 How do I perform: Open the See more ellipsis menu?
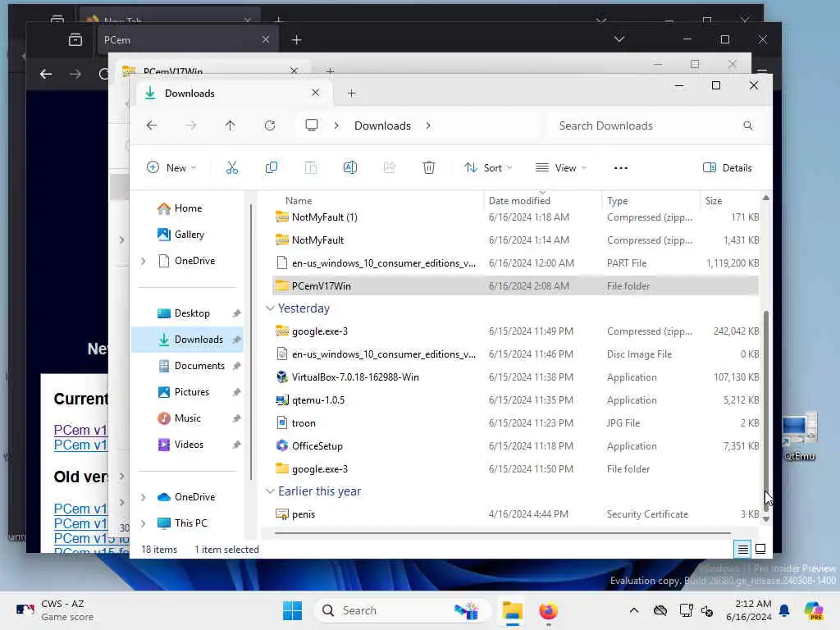pos(620,167)
